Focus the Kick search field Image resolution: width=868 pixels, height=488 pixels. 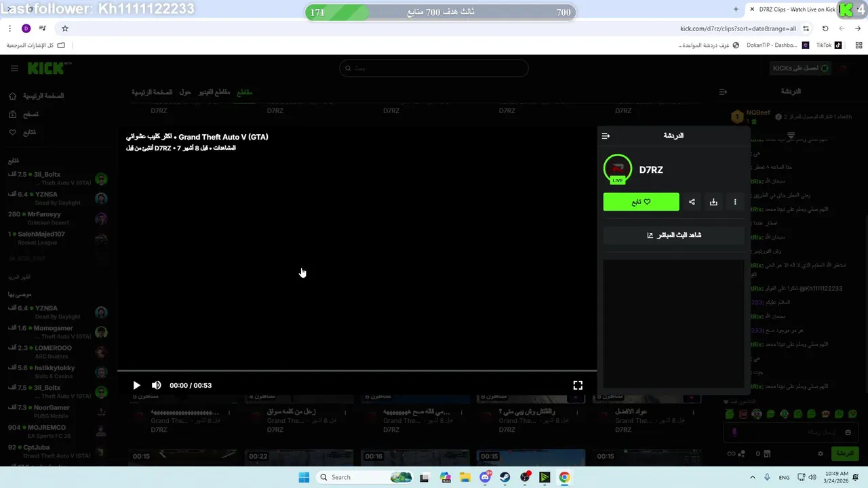(434, 68)
